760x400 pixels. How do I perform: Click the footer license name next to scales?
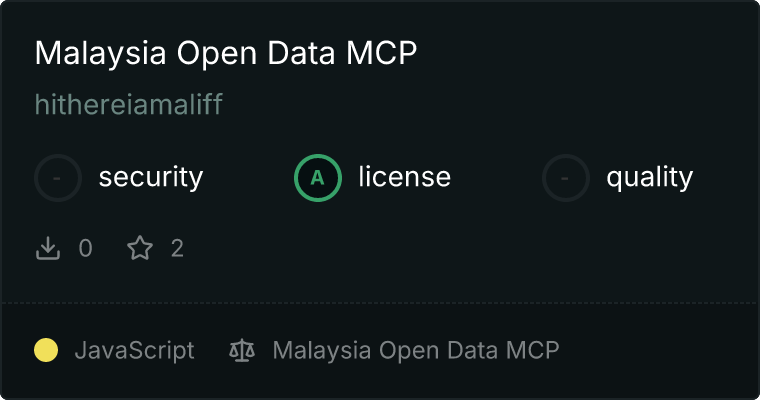[415, 350]
